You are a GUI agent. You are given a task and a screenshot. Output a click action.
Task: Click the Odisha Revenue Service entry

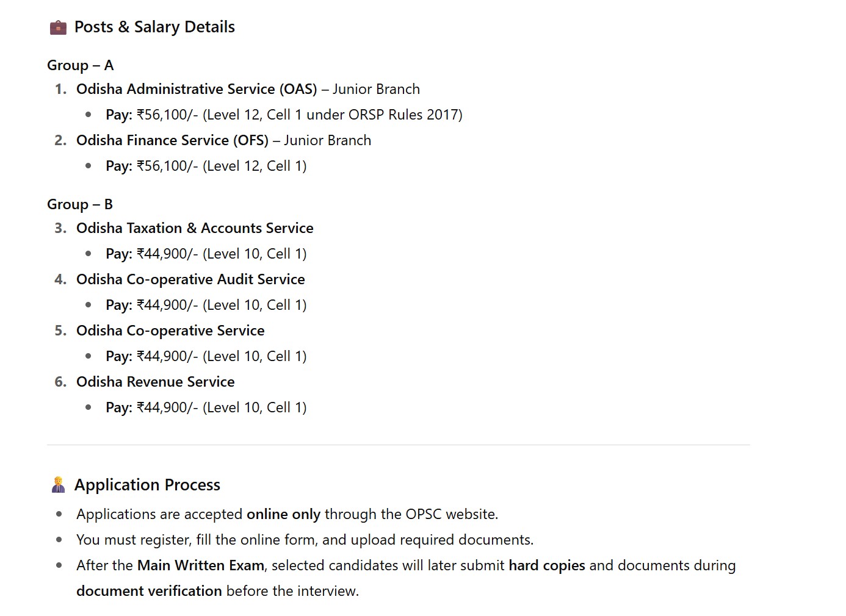[x=155, y=382]
